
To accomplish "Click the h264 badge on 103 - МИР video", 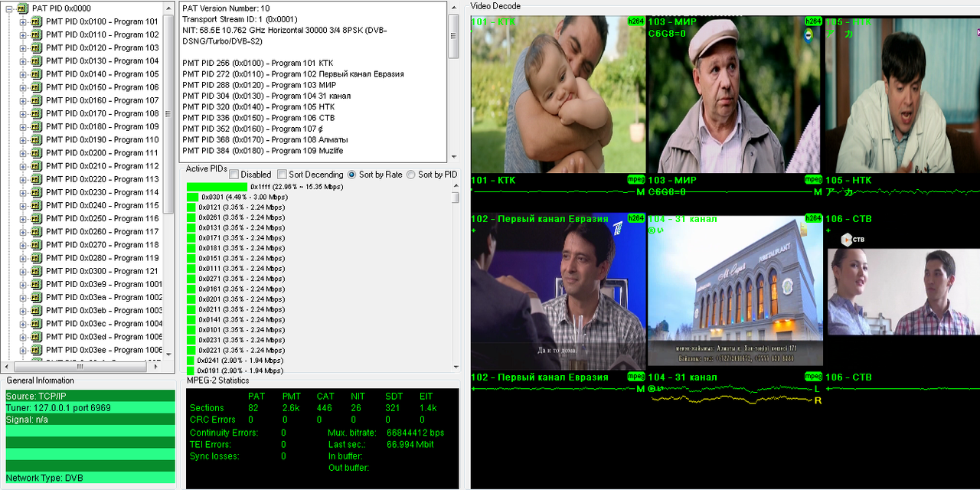I will click(813, 21).
